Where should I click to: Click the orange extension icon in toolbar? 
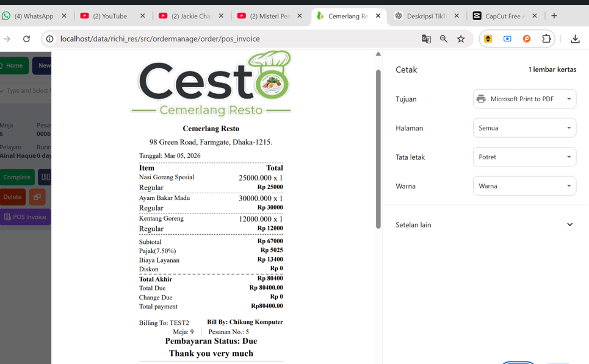pos(527,39)
